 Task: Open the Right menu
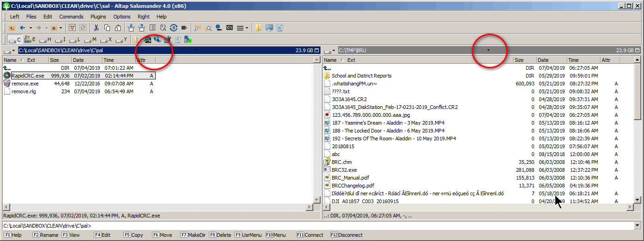tap(144, 17)
